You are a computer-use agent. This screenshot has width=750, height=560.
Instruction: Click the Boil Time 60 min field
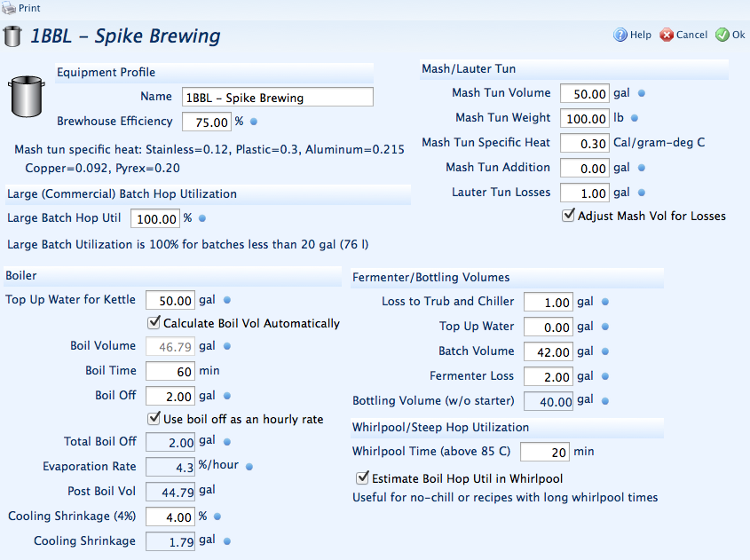coord(170,371)
